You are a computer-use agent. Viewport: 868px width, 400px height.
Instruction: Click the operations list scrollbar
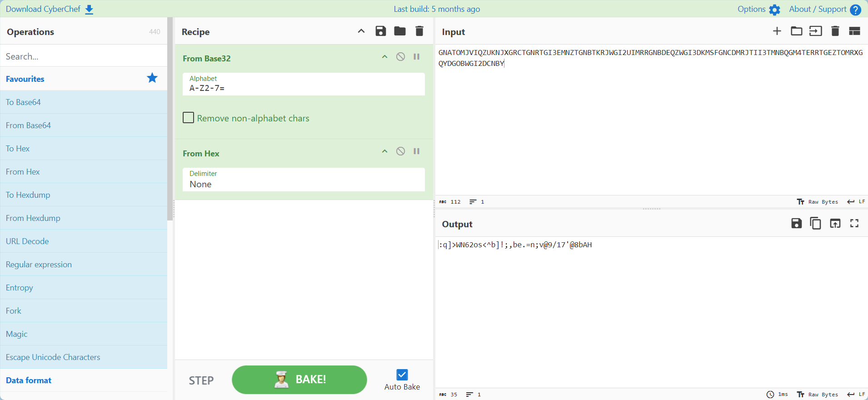pyautogui.click(x=170, y=118)
